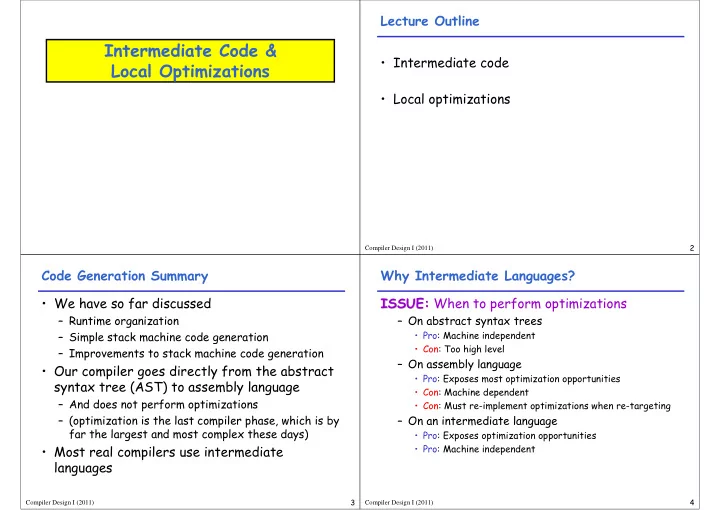Click 'On abstract syntax trees' sub-bullet
720x510 pixels.
(x=475, y=321)
